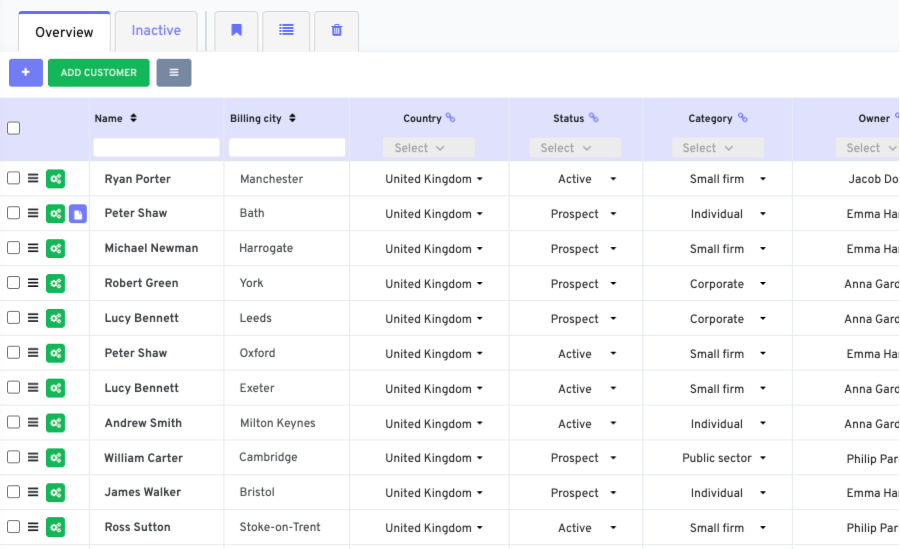This screenshot has height=549, width=900.
Task: Check the box in the Bath row
Action: click(x=13, y=213)
